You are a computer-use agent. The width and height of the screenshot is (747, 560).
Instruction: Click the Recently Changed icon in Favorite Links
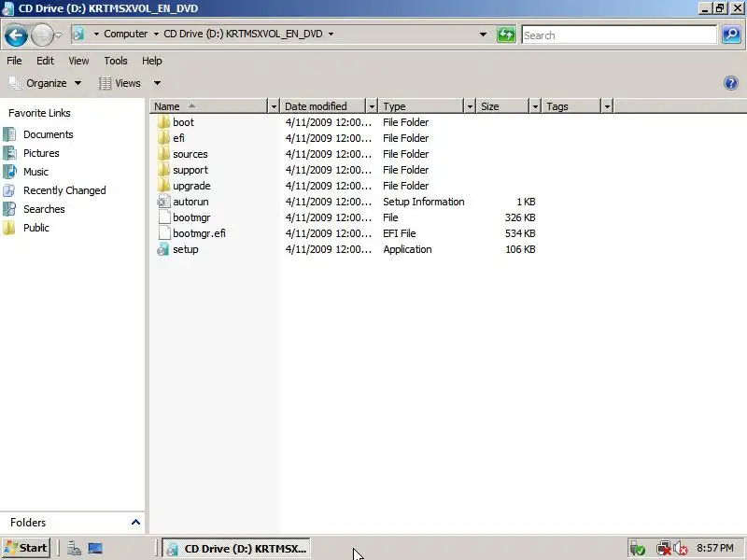pyautogui.click(x=9, y=190)
